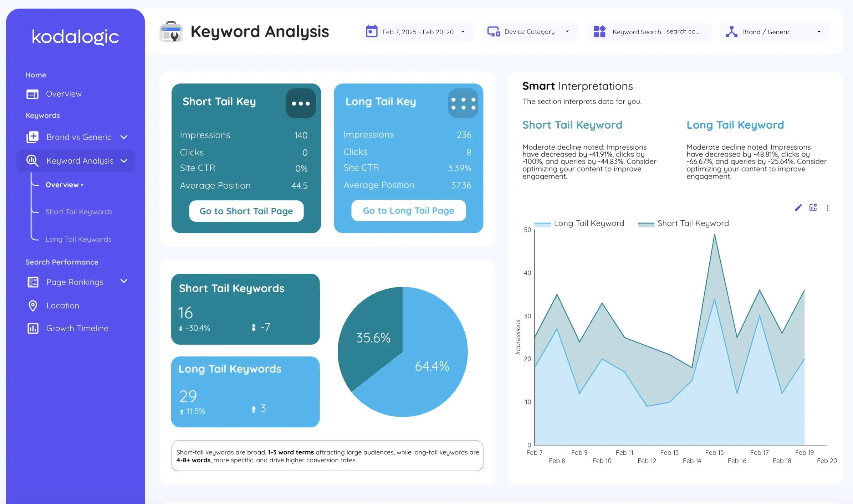Click the Go to Short Tail Page button

tap(246, 211)
